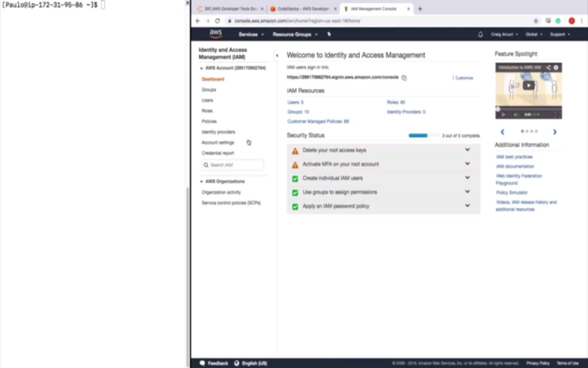The height and width of the screenshot is (368, 588).
Task: Expand Use groups to assign permissions chevron
Action: point(468,191)
